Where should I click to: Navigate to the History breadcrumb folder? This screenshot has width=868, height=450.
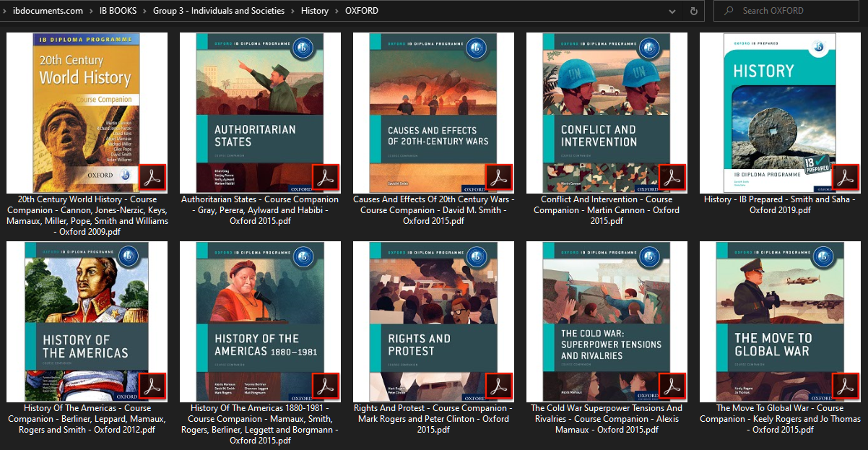pyautogui.click(x=314, y=11)
